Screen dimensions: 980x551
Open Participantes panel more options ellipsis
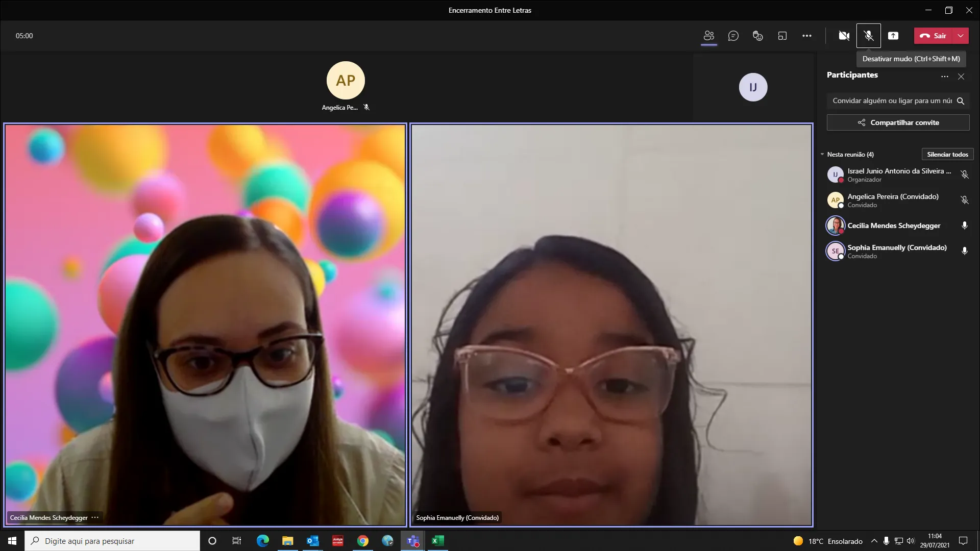pyautogui.click(x=944, y=77)
